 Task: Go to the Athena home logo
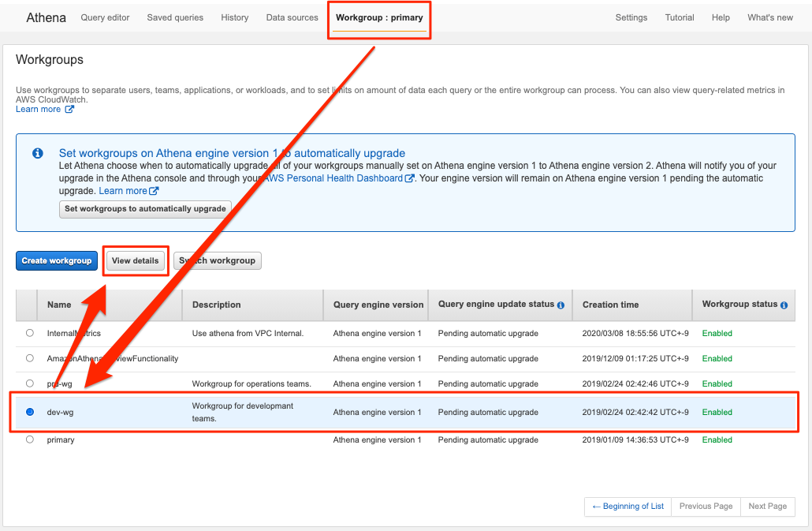point(46,17)
